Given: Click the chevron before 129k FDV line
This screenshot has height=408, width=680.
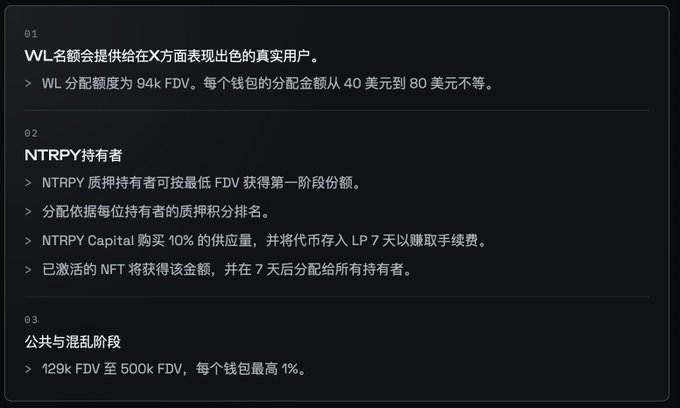Looking at the screenshot, I should point(28,369).
